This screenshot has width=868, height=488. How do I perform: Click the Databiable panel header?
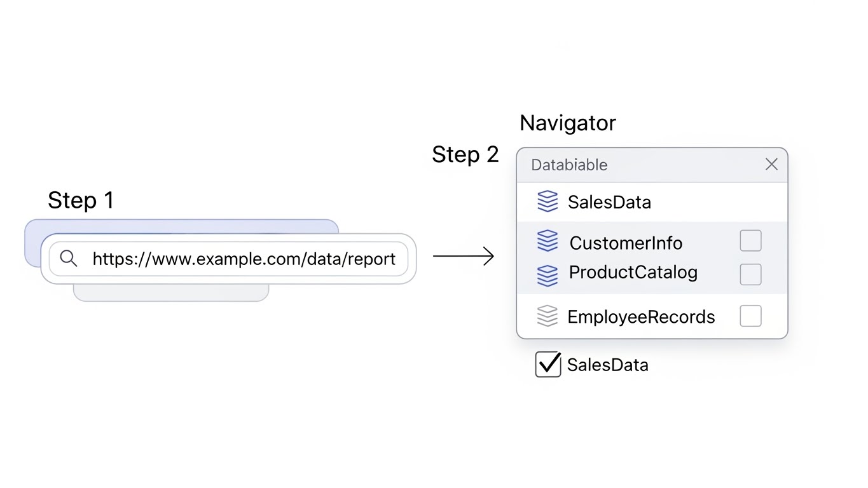pos(636,165)
